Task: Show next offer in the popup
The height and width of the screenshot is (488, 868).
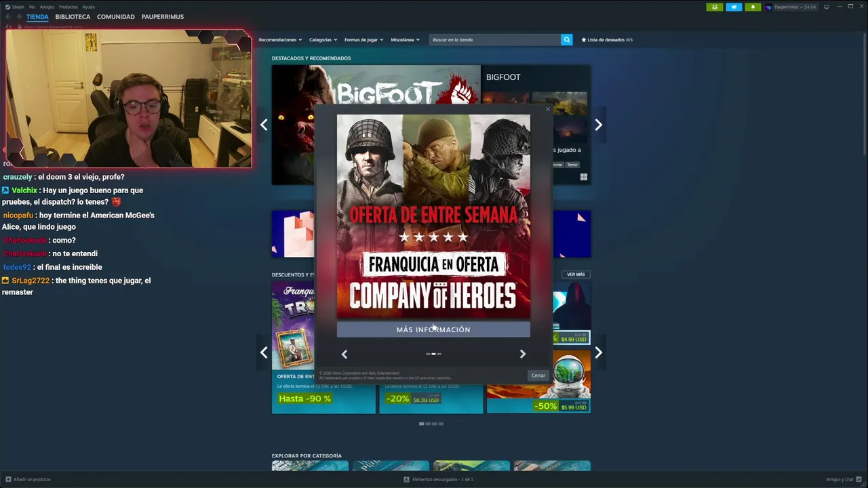Action: pos(522,354)
